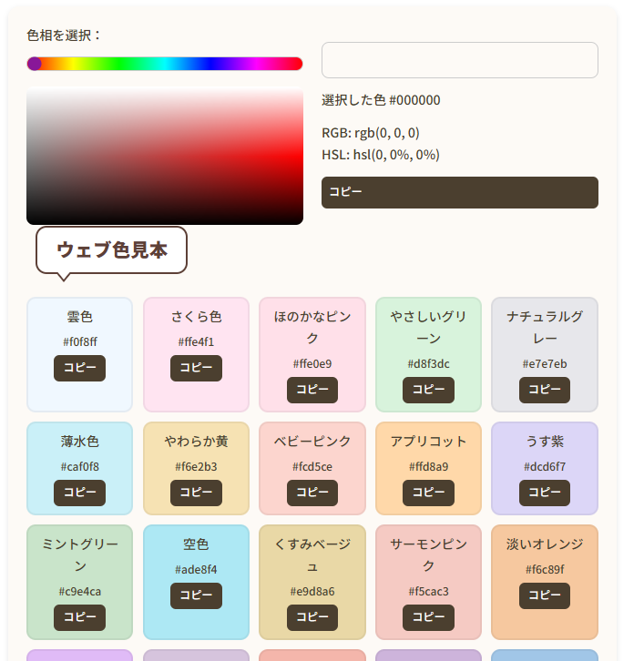Copy the 薄水色 #caf0f8 color
Viewport: 644px width, 661px height.
[x=79, y=493]
